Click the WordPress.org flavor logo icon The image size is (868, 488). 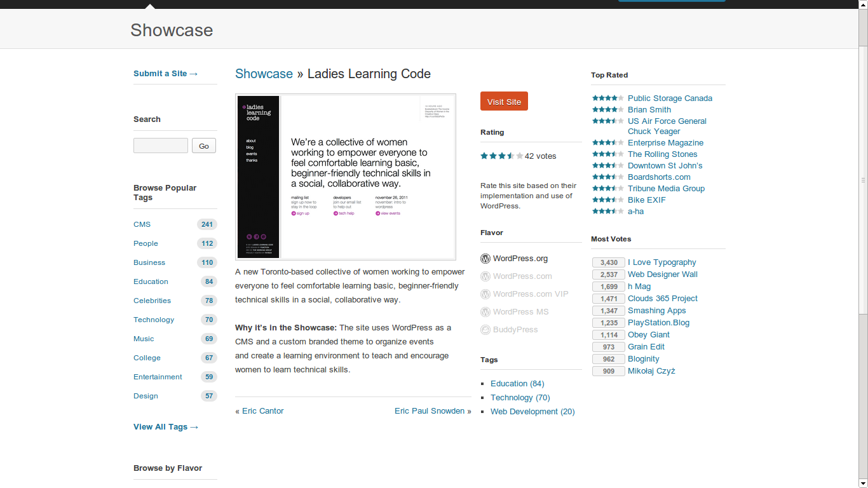pyautogui.click(x=485, y=259)
